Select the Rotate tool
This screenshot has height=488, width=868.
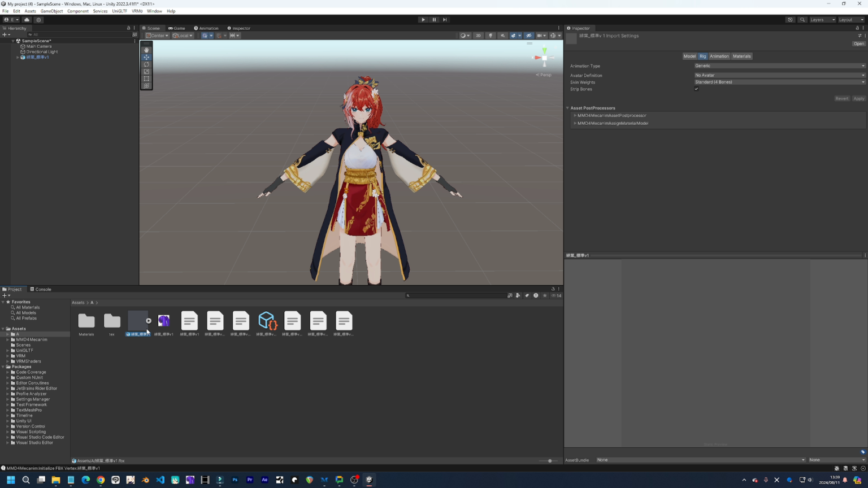click(146, 64)
